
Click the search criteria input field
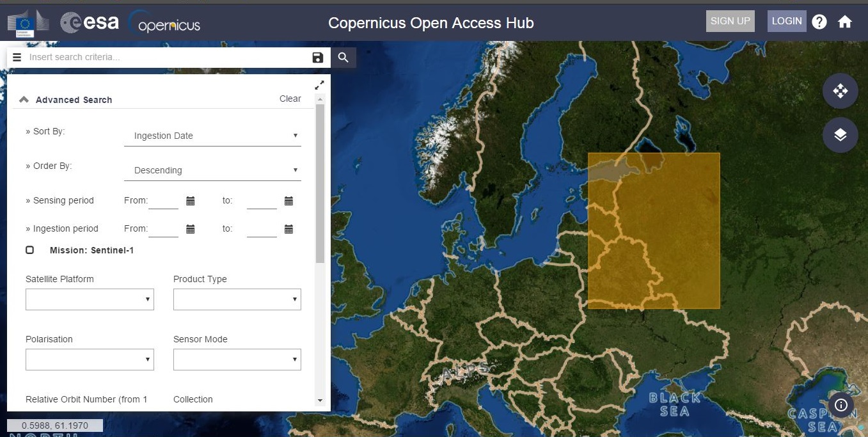click(x=166, y=58)
